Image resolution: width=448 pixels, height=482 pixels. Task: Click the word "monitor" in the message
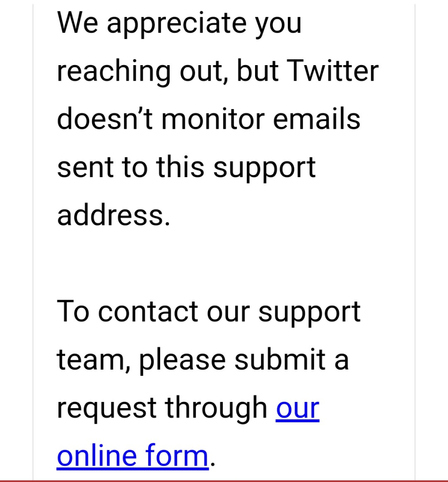[213, 119]
